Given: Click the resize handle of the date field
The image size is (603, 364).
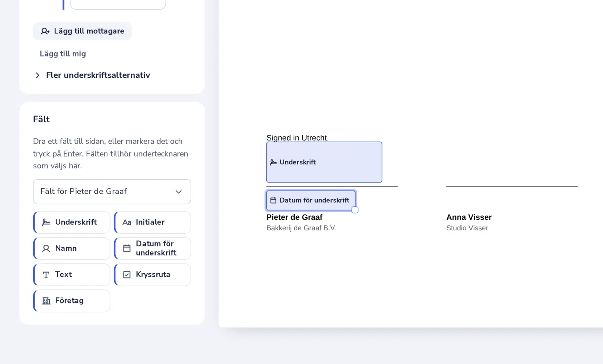Looking at the screenshot, I should (355, 210).
